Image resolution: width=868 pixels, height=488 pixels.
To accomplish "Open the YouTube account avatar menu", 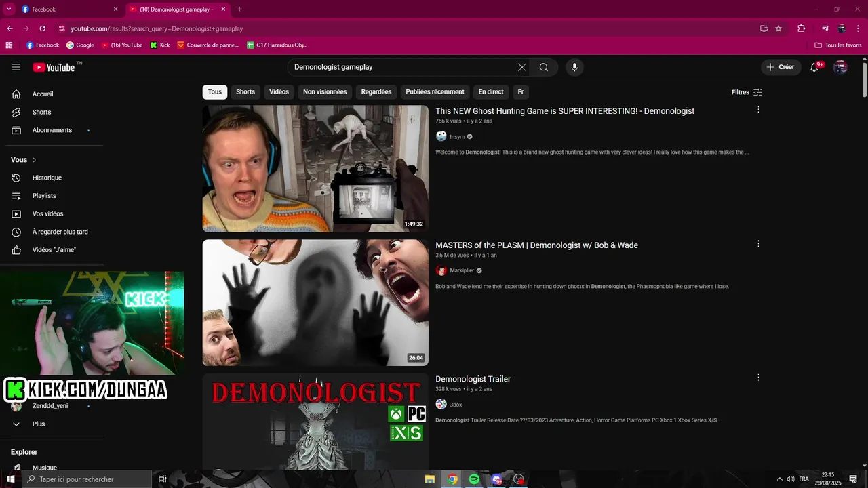I will [840, 67].
